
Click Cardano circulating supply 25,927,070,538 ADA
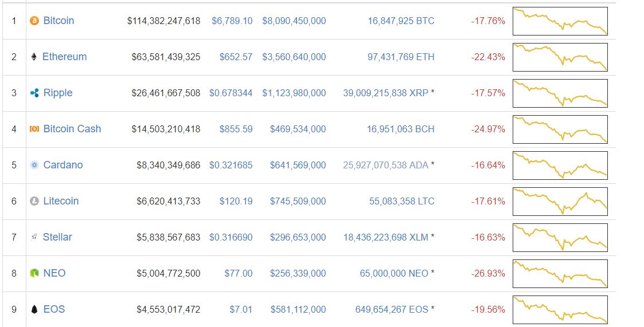pyautogui.click(x=386, y=165)
